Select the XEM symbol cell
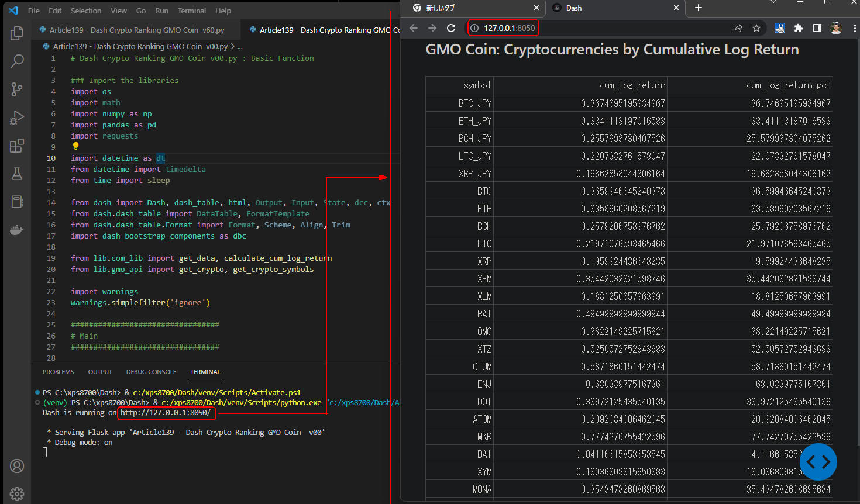The height and width of the screenshot is (504, 860). click(459, 279)
